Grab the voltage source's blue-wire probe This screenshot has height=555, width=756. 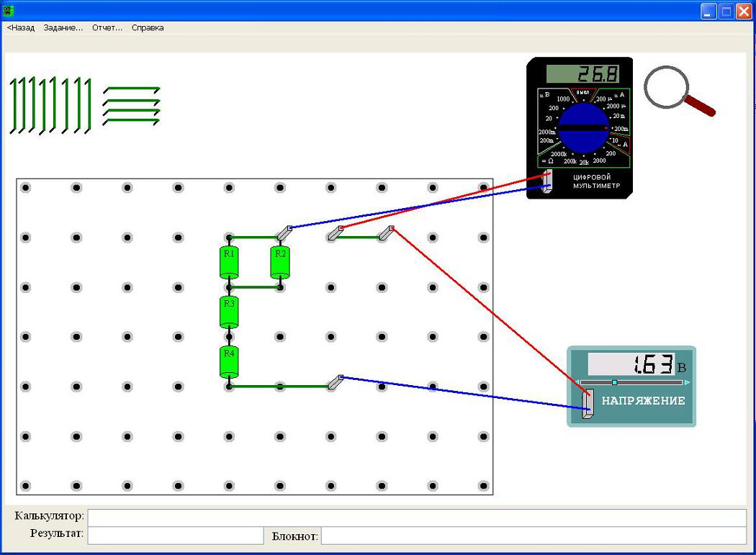[336, 382]
